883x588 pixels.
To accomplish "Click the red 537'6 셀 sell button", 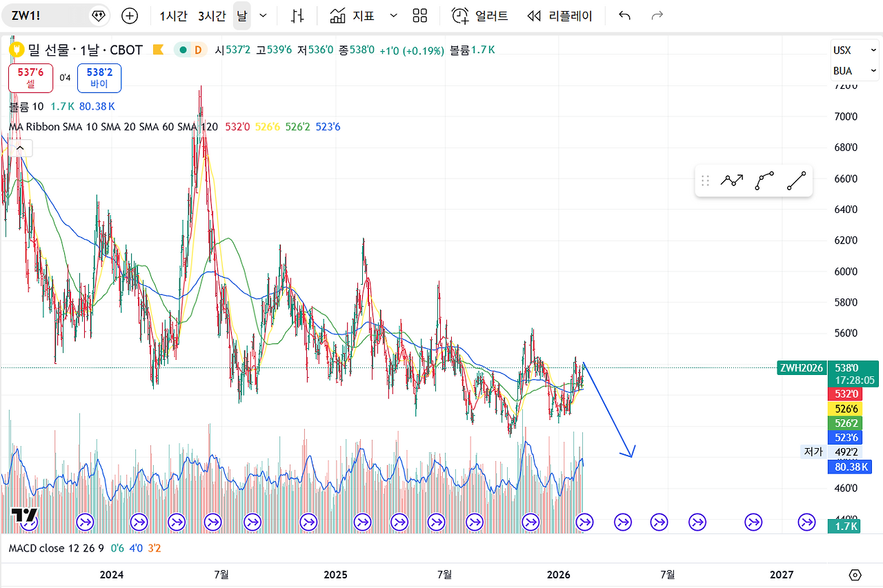I will point(30,78).
